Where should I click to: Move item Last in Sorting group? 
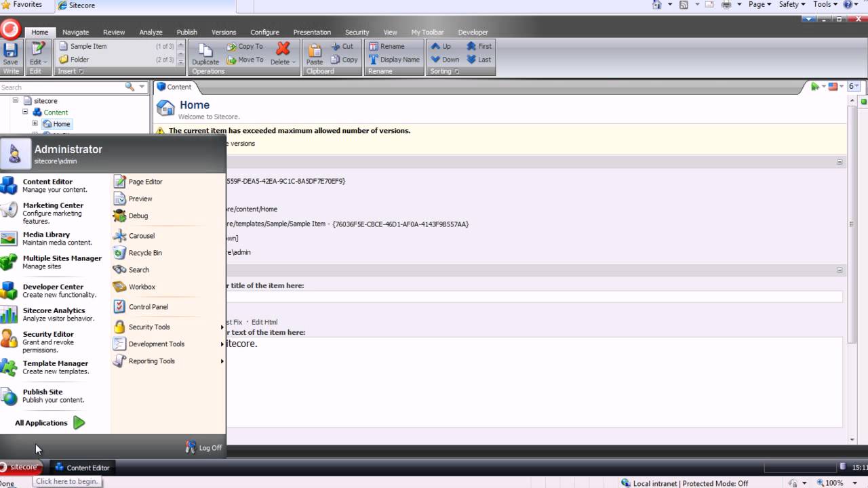coord(479,60)
